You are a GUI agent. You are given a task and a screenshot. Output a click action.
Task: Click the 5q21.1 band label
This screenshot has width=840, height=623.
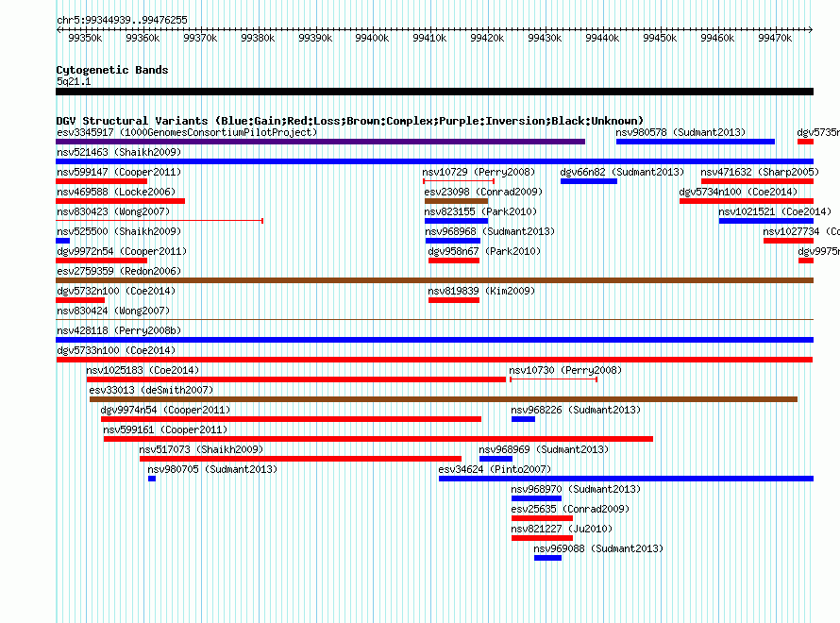[x=74, y=81]
